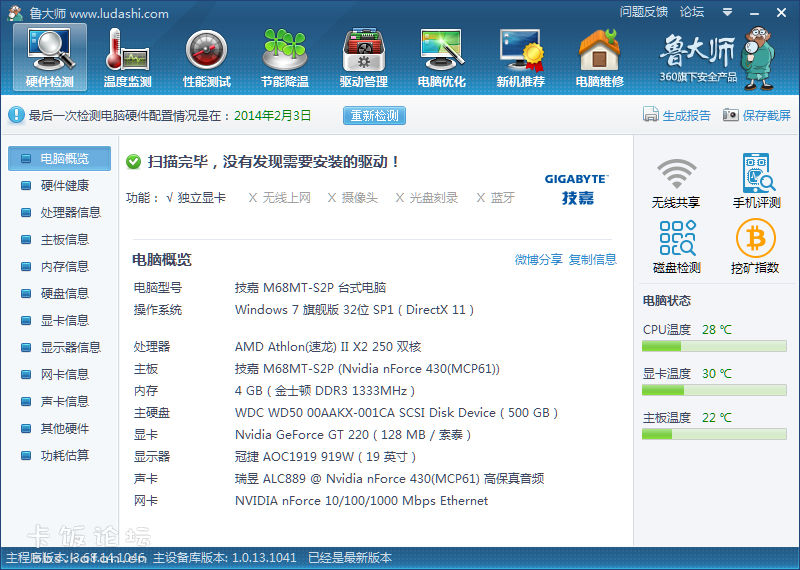Click the 独立显卡 feature indicator

click(196, 197)
